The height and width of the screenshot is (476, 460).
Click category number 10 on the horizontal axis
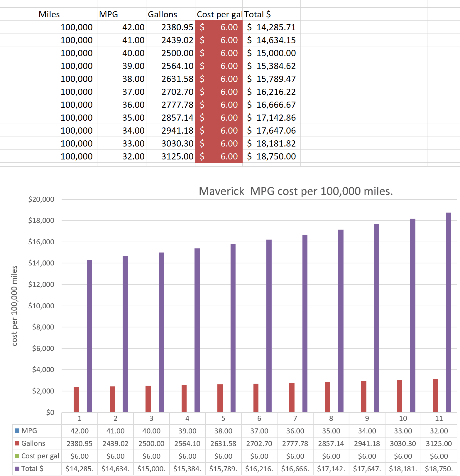click(x=403, y=418)
